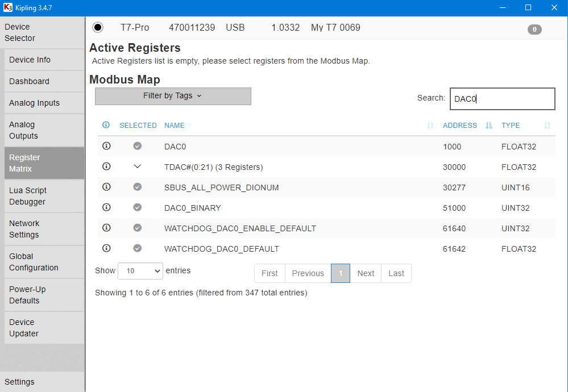568x392 pixels.
Task: Expand the TDAC#(0:21) register group
Action: [137, 166]
